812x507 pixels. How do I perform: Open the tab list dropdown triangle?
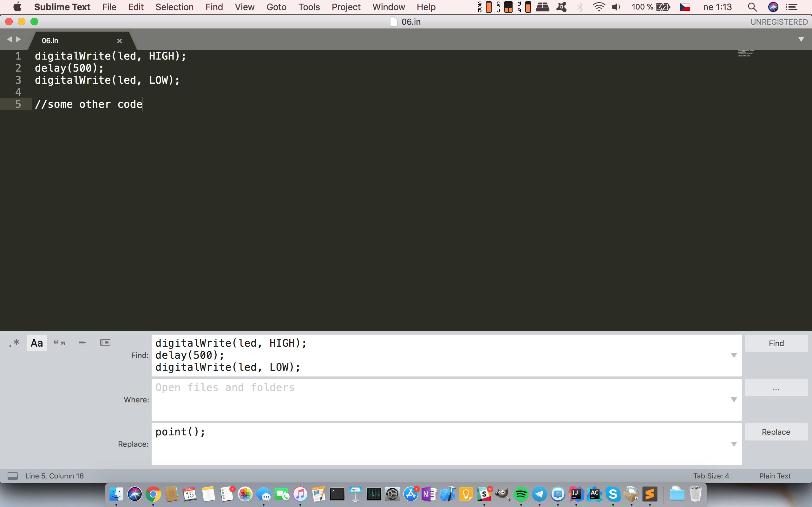801,40
